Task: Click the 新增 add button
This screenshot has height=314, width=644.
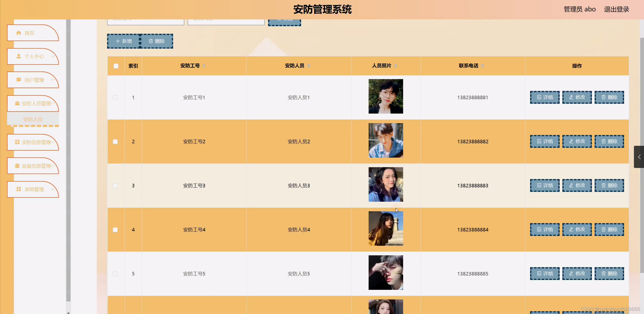Action: point(123,41)
